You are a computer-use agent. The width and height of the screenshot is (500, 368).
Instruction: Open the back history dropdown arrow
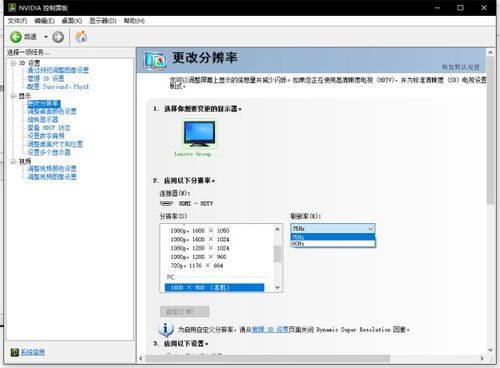click(46, 37)
